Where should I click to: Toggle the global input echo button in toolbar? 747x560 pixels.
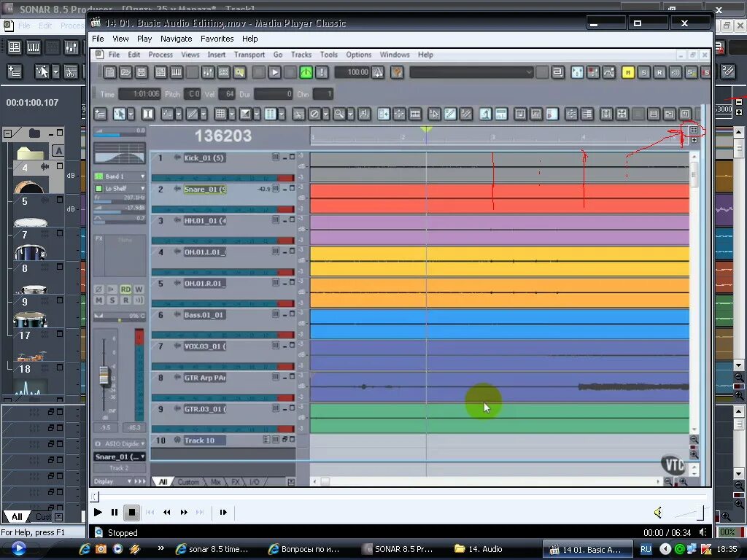point(675,72)
